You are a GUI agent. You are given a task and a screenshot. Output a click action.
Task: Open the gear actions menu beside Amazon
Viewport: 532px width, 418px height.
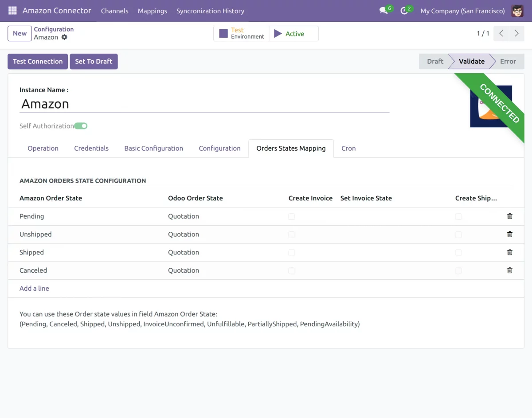64,37
